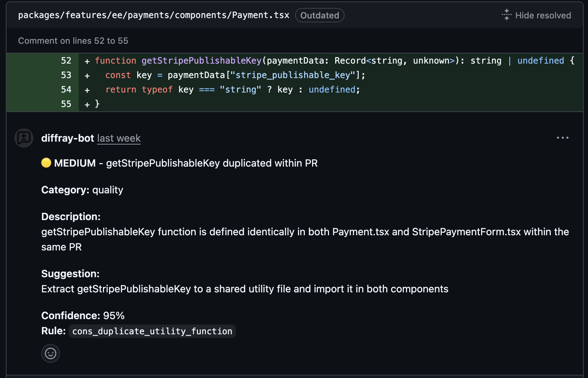This screenshot has width=588, height=378.
Task: Click the plus marker on line 53
Action: [87, 75]
